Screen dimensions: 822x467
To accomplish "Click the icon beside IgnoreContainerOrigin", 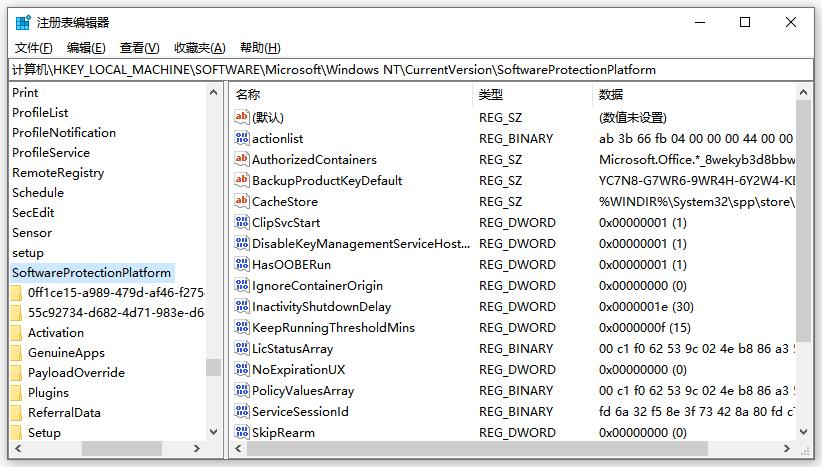I will click(x=241, y=285).
